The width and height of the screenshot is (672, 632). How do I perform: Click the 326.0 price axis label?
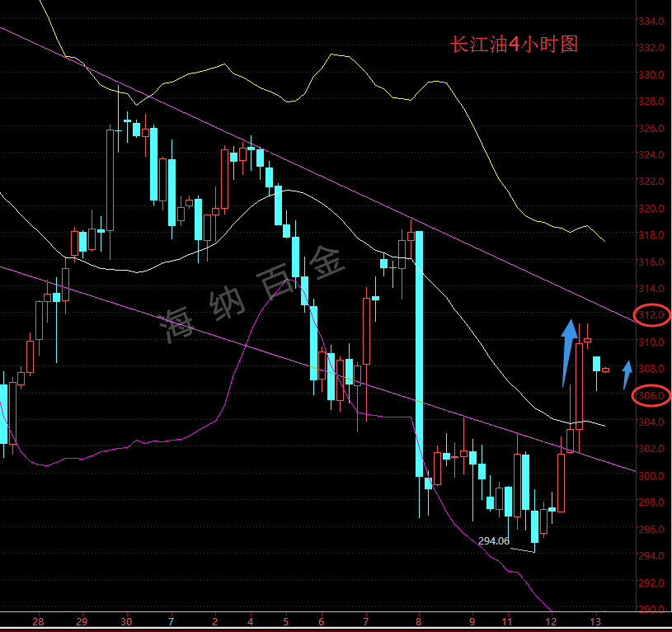(x=651, y=129)
